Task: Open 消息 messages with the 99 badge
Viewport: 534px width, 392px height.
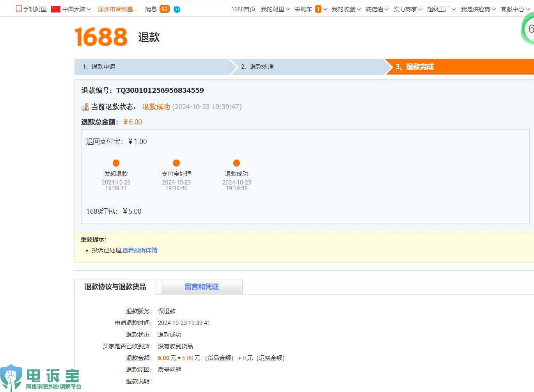Action: (157, 9)
